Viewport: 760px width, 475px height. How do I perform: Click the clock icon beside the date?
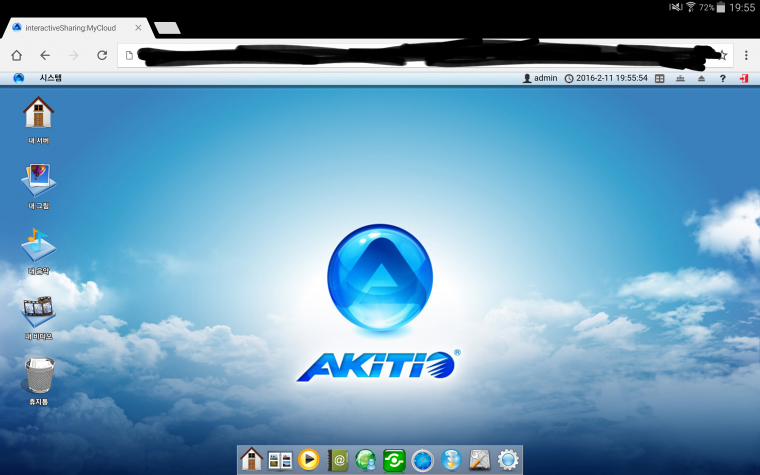[569, 79]
